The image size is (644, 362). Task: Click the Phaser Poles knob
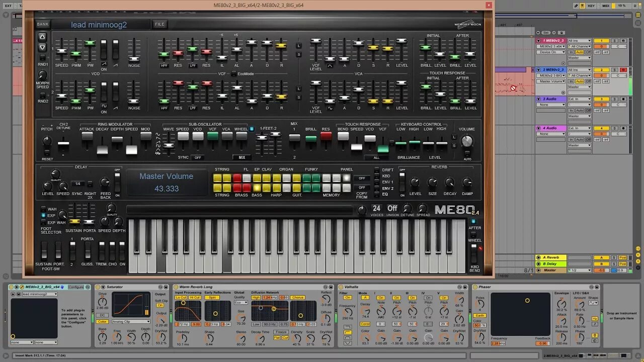pyautogui.click(x=480, y=304)
